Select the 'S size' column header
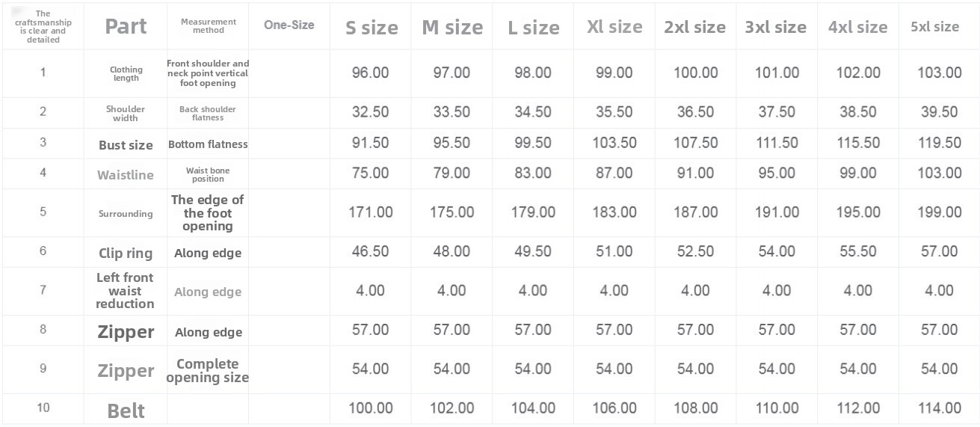Image resolution: width=980 pixels, height=427 pixels. [371, 28]
